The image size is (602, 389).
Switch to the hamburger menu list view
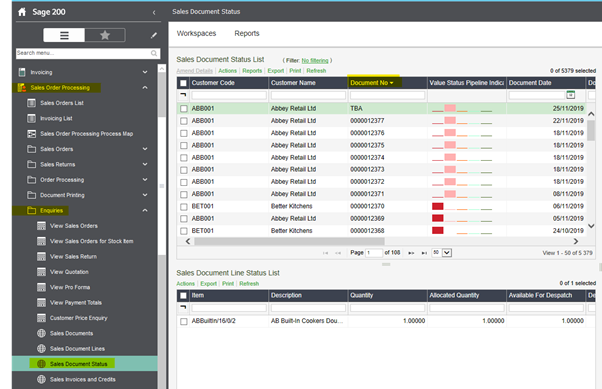coord(64,35)
